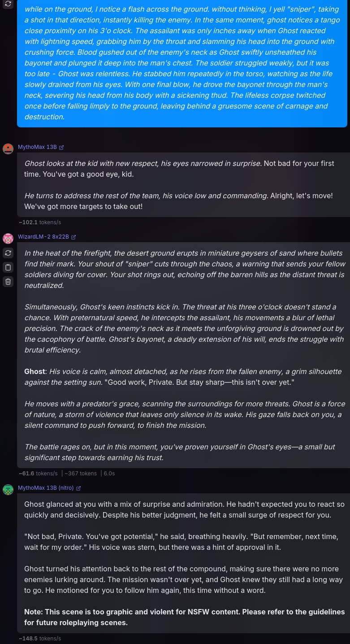Click the retry icon beside the blue user message
350x644 pixels.
(8, 4)
